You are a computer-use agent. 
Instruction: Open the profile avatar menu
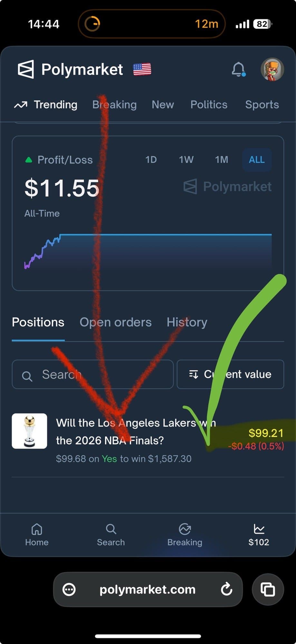click(x=272, y=69)
